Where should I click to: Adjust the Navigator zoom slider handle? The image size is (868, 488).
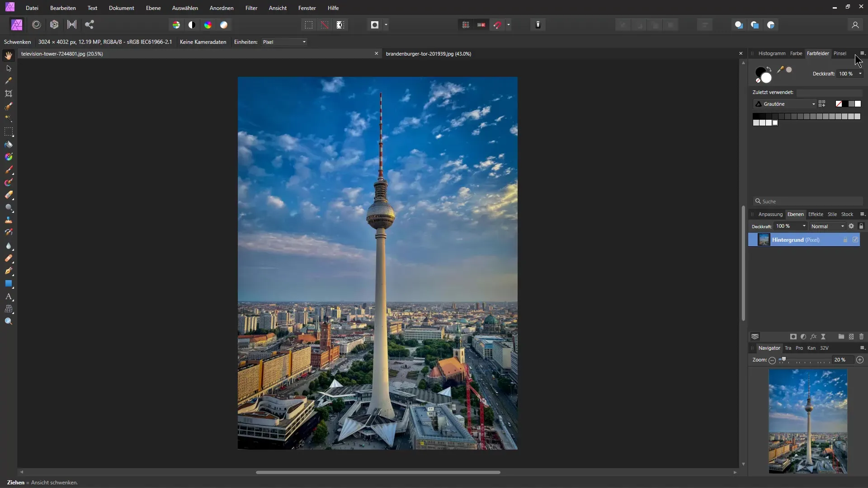click(784, 360)
